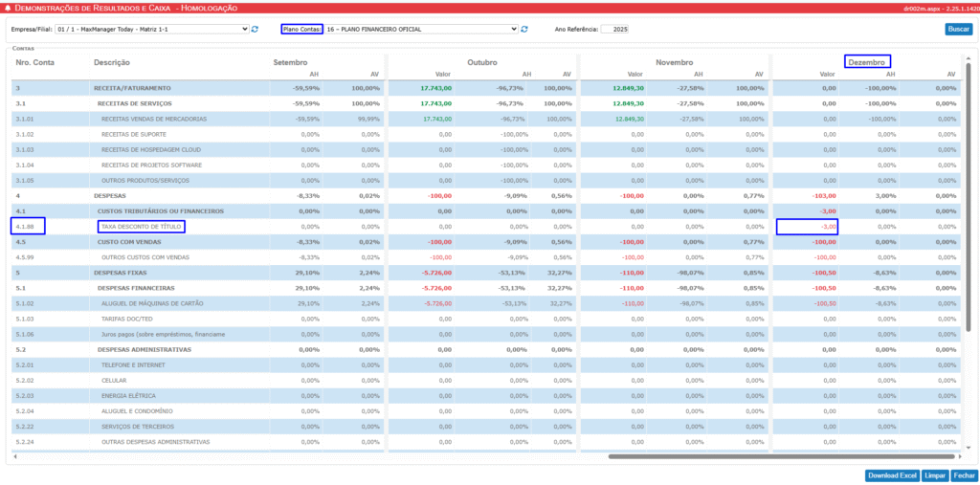Image resolution: width=980 pixels, height=485 pixels.
Task: Click TAXA DESCONTO DE TÍTULO description
Action: point(142,226)
